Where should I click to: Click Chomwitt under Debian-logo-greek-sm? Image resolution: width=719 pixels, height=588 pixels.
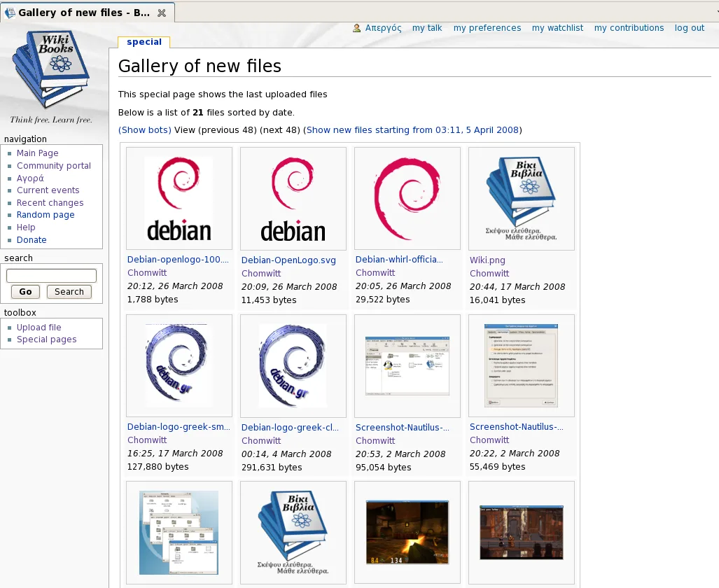pos(147,440)
